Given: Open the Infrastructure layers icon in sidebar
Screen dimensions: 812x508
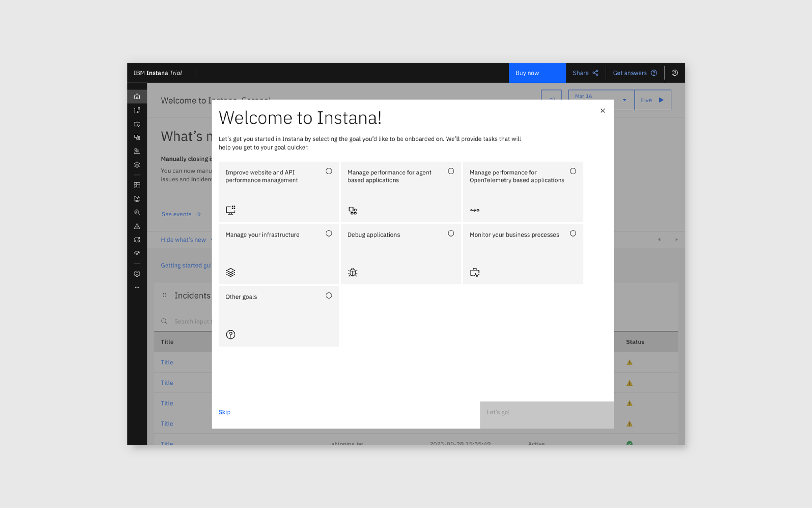Looking at the screenshot, I should pyautogui.click(x=137, y=165).
